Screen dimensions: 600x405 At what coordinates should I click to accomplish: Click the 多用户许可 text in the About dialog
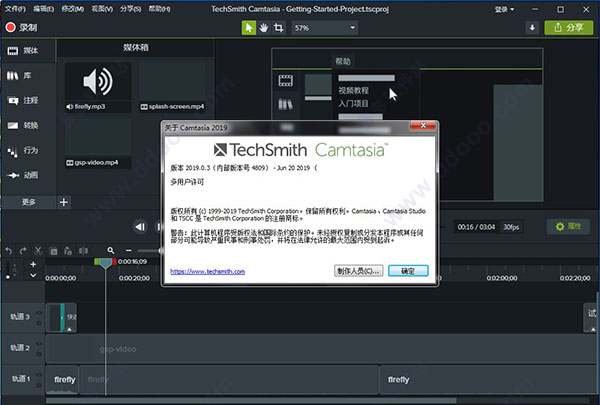click(187, 182)
